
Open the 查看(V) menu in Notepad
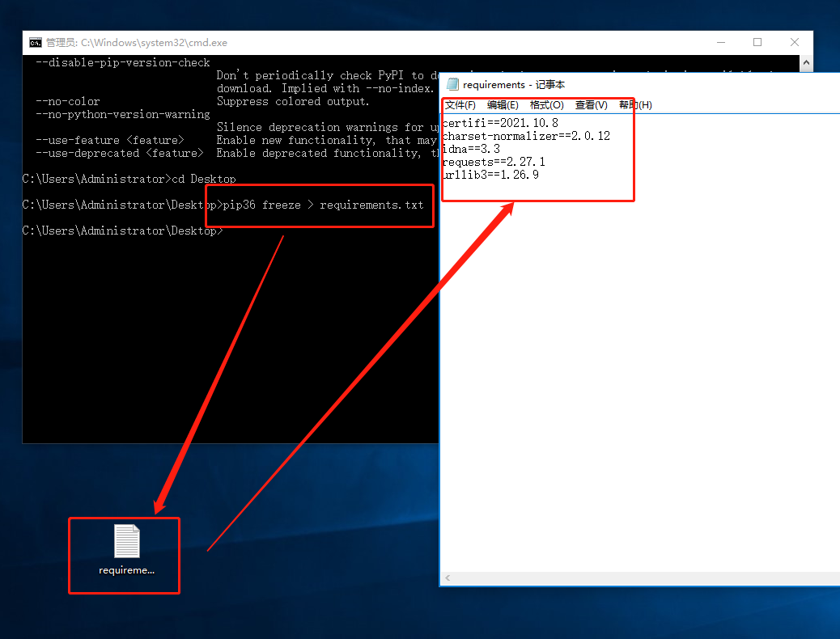pyautogui.click(x=591, y=105)
